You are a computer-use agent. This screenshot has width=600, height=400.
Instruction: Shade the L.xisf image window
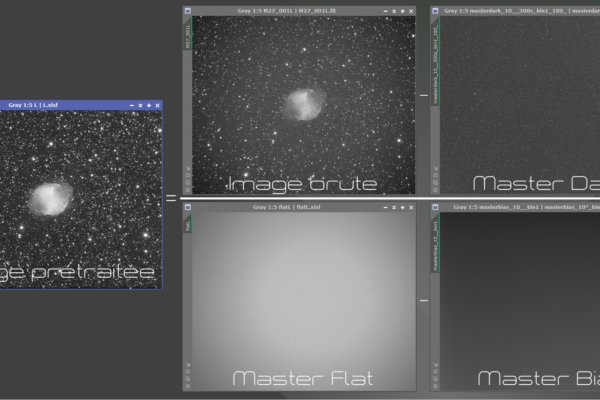point(140,105)
